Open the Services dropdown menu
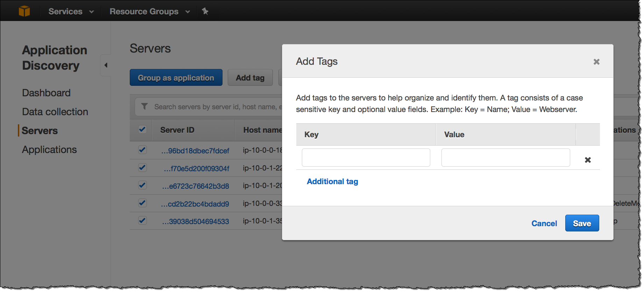The image size is (644, 292). coord(71,12)
